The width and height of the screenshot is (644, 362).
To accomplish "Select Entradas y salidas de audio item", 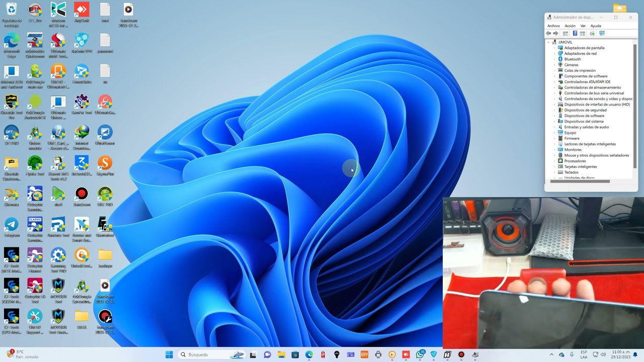I will coord(586,127).
